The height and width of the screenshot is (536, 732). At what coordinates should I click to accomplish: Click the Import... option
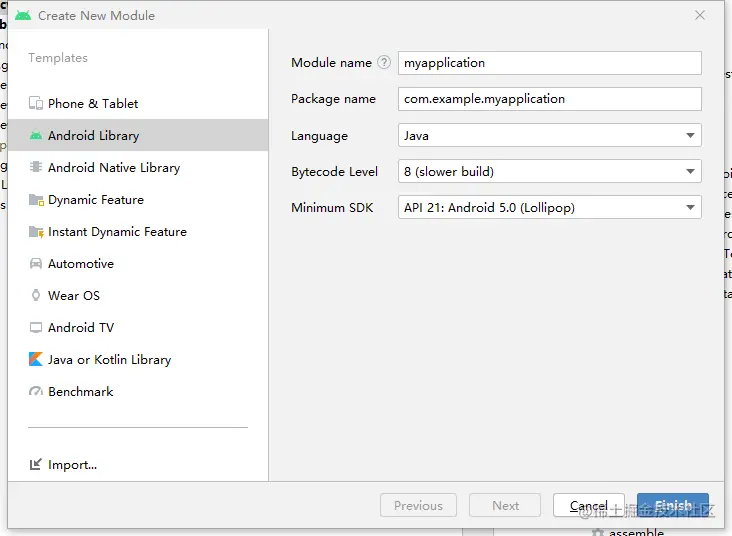[72, 465]
